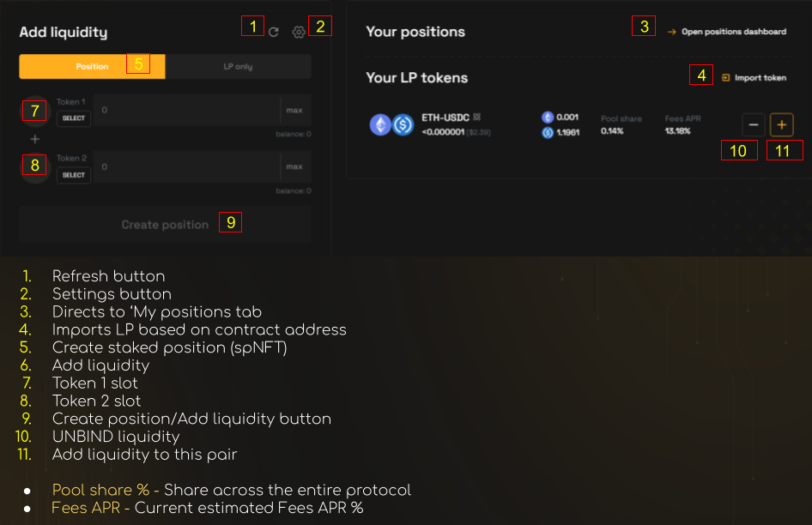812x525 pixels.
Task: Switch to the Position tab
Action: click(93, 67)
